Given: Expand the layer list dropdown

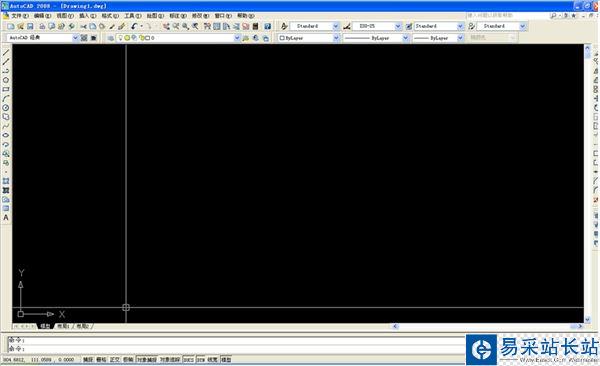Looking at the screenshot, I should pyautogui.click(x=237, y=38).
